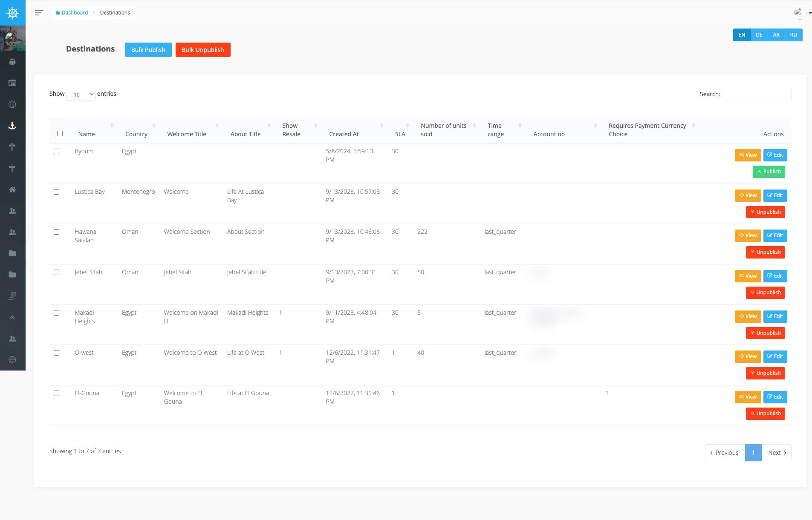Click the Dashboard breadcrumb link

point(72,13)
